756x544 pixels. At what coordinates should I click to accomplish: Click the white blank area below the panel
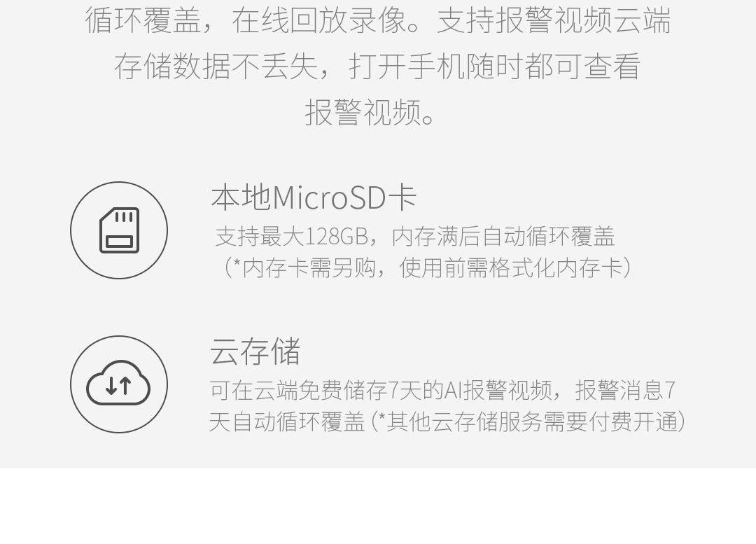pos(378,506)
